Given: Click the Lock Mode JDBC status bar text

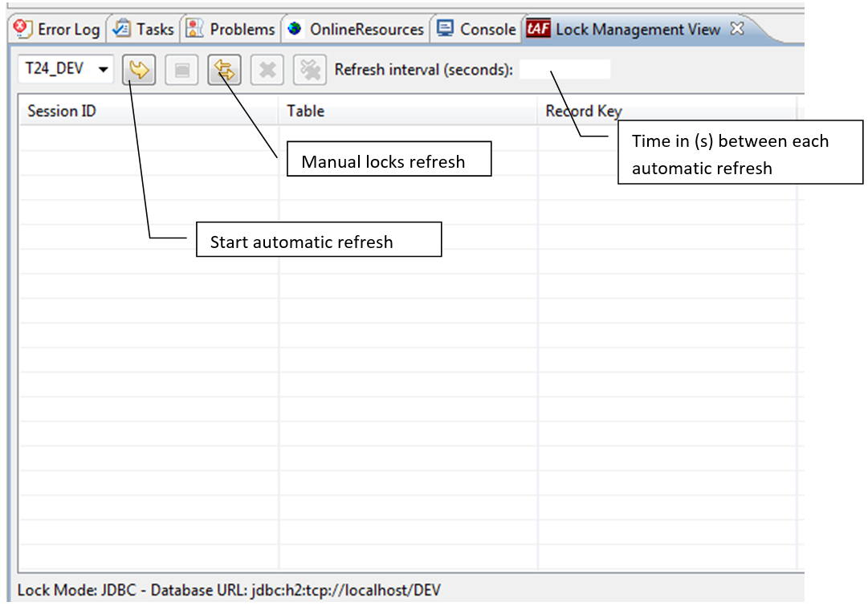Looking at the screenshot, I should (229, 591).
